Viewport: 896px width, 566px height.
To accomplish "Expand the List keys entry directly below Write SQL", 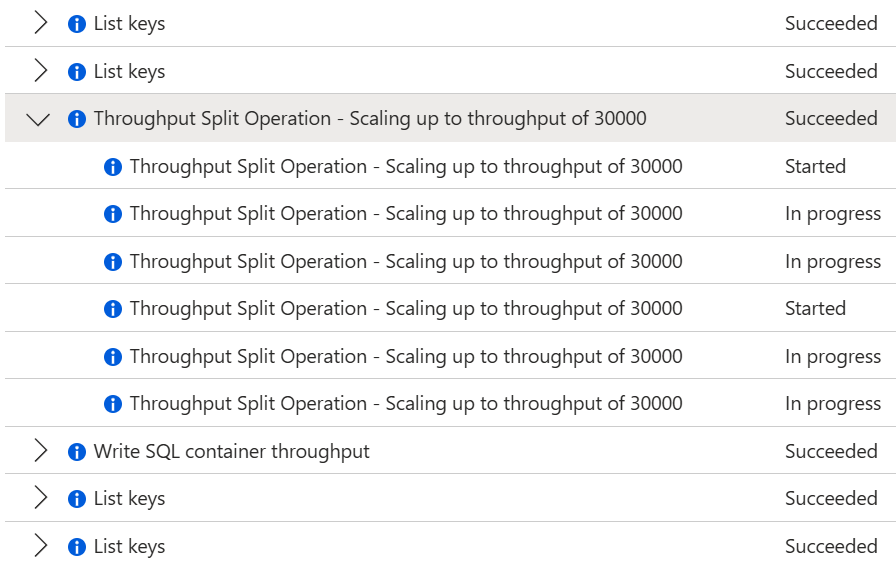I will [40, 498].
